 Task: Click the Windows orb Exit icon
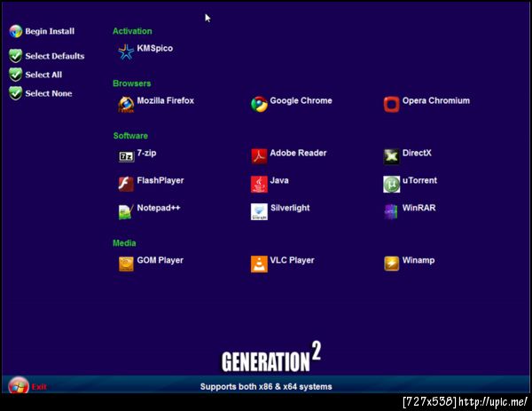pyautogui.click(x=19, y=385)
